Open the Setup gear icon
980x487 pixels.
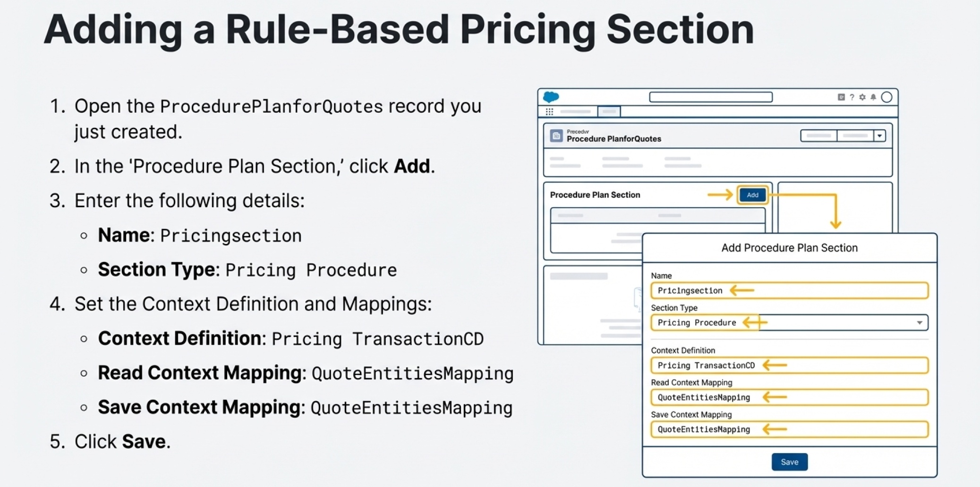862,97
